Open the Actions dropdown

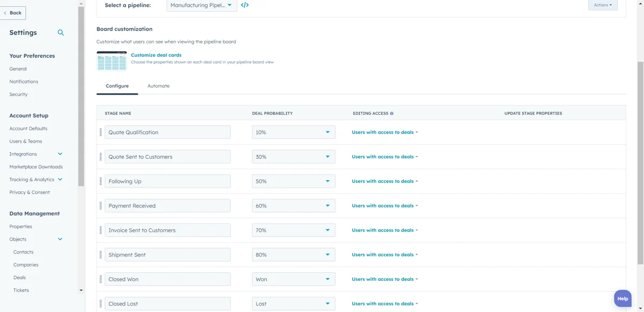pyautogui.click(x=602, y=5)
